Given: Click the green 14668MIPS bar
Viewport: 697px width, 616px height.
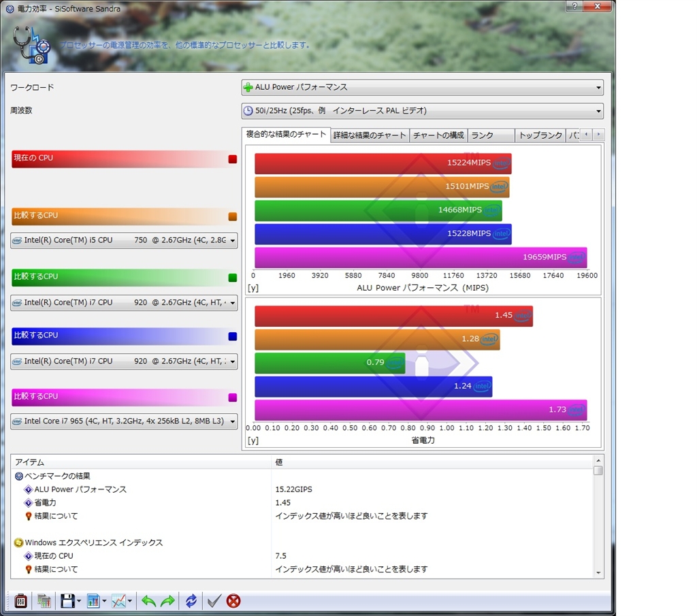Looking at the screenshot, I should (378, 211).
